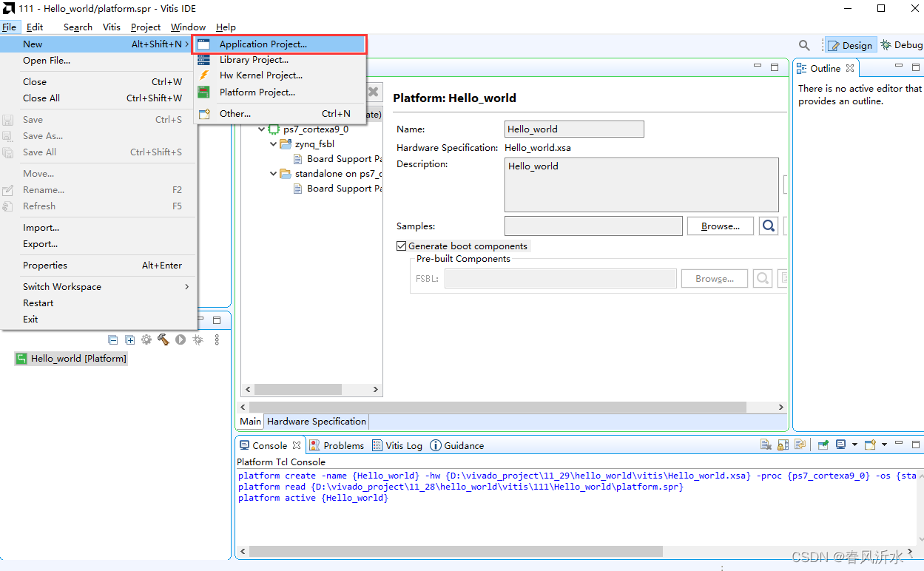Click Export… in the File menu
The width and height of the screenshot is (924, 571).
98,244
